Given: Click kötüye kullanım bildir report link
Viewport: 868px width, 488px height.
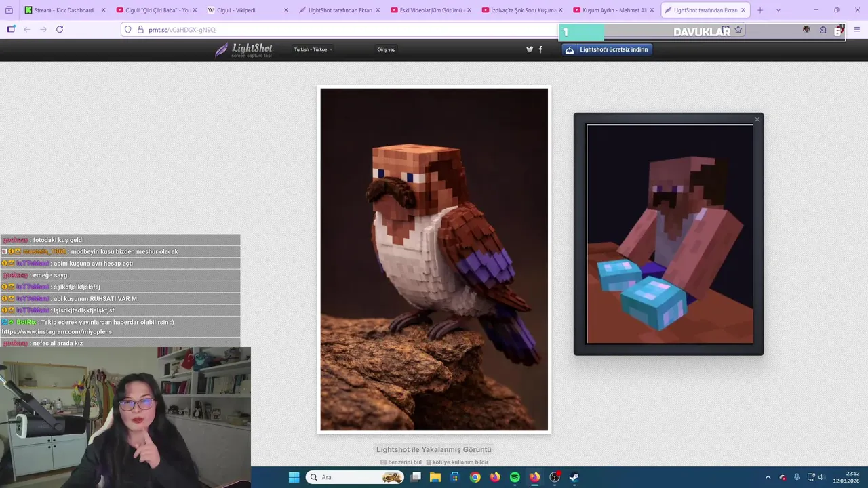Looking at the screenshot, I should coord(457,462).
